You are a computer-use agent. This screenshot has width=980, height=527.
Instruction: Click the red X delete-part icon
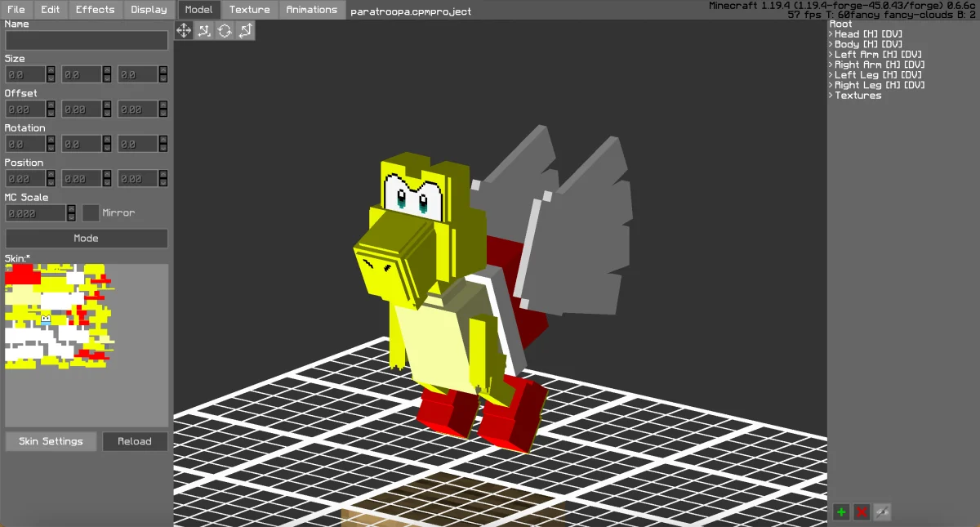(862, 512)
